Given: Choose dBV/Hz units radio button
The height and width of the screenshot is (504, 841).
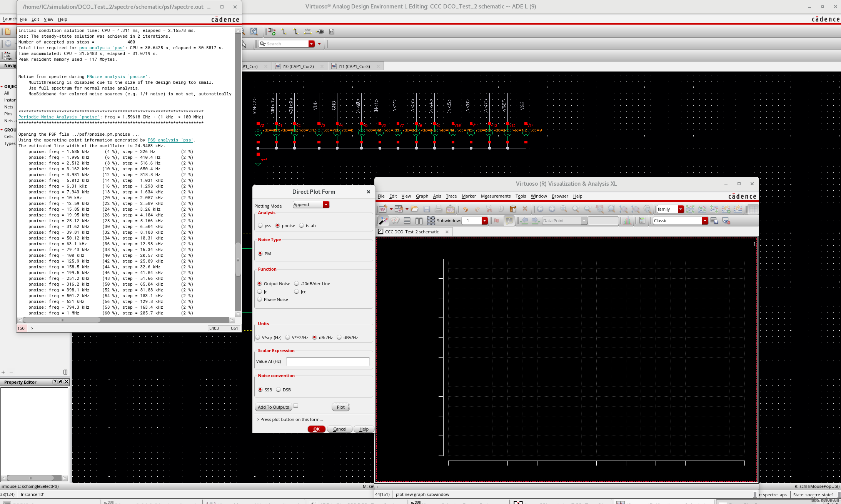Looking at the screenshot, I should coord(339,338).
